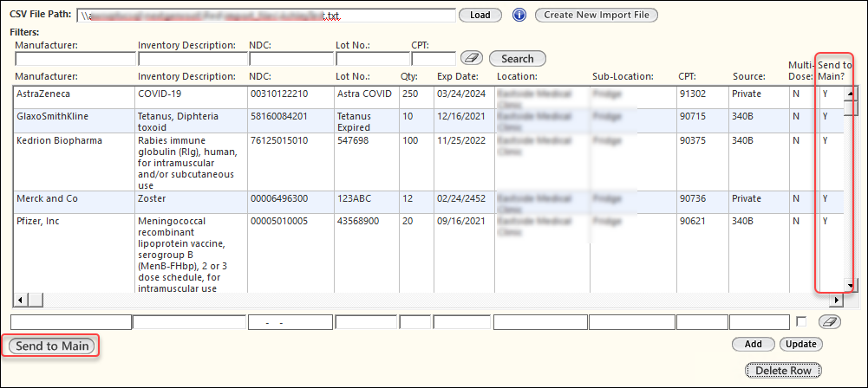This screenshot has width=868, height=388.
Task: Click CPT code 90736
Action: click(693, 198)
